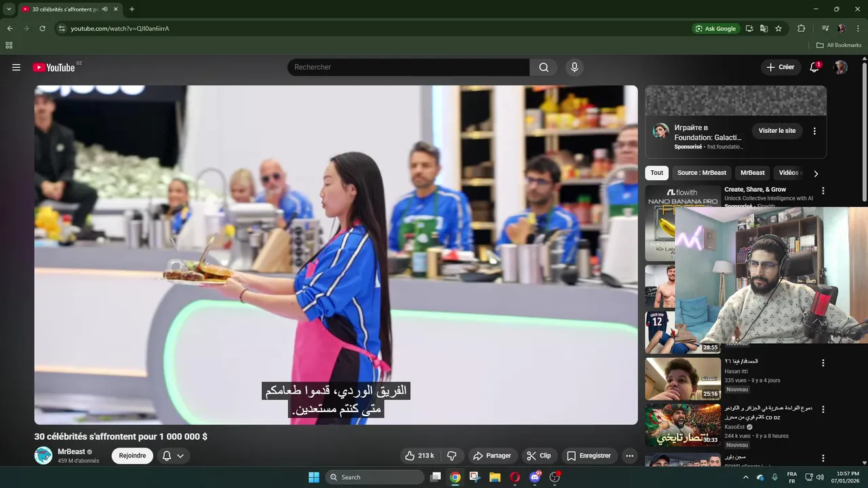Screen dimensions: 868x488
Task: Open ad options for Foundation ad
Action: pos(814,131)
